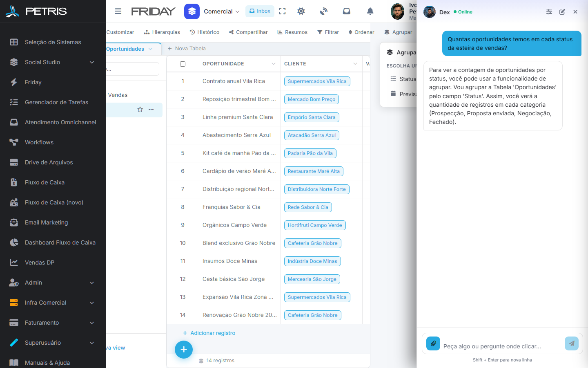Select 'Franquias Sabor & Cia' cell
This screenshot has width=588, height=368.
point(240,207)
